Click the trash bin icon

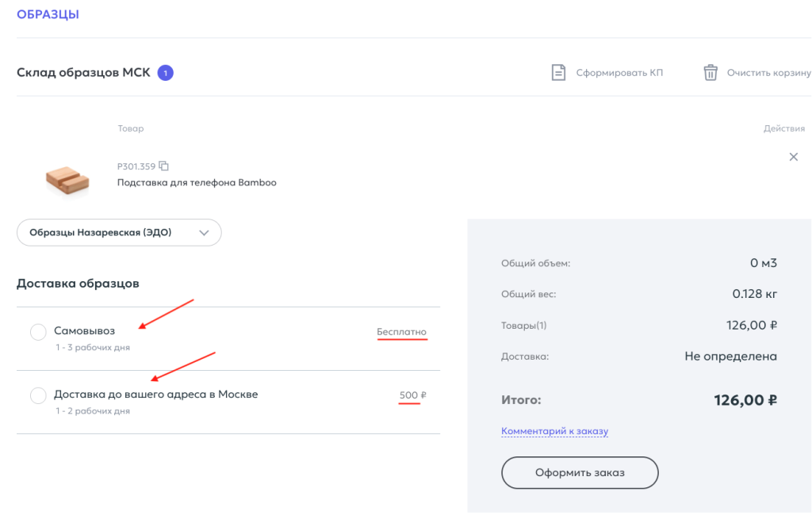pyautogui.click(x=710, y=73)
